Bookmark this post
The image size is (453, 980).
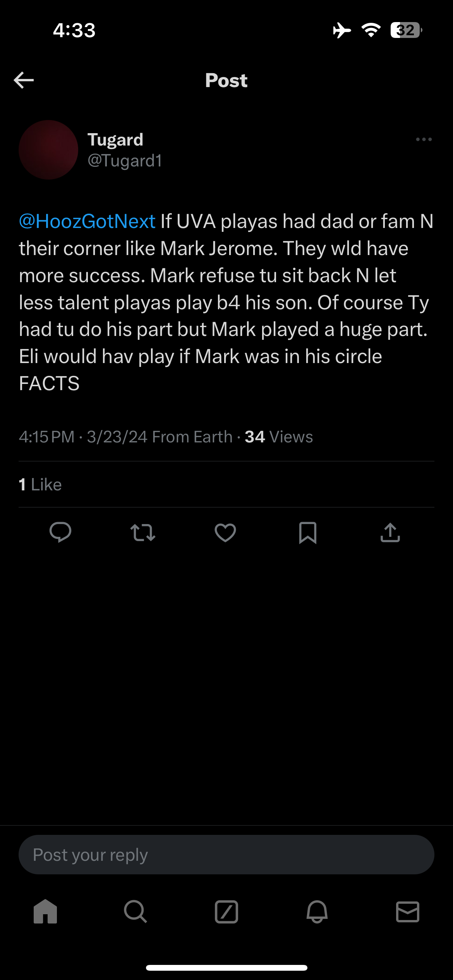click(308, 532)
